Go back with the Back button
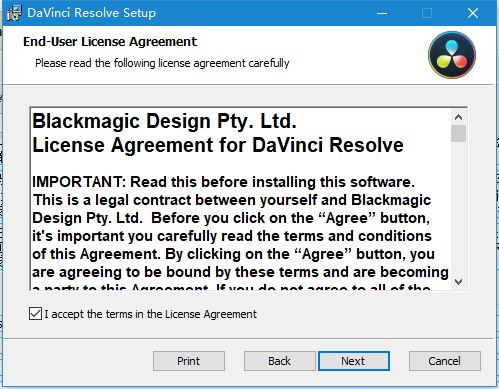The width and height of the screenshot is (499, 389). [x=279, y=361]
